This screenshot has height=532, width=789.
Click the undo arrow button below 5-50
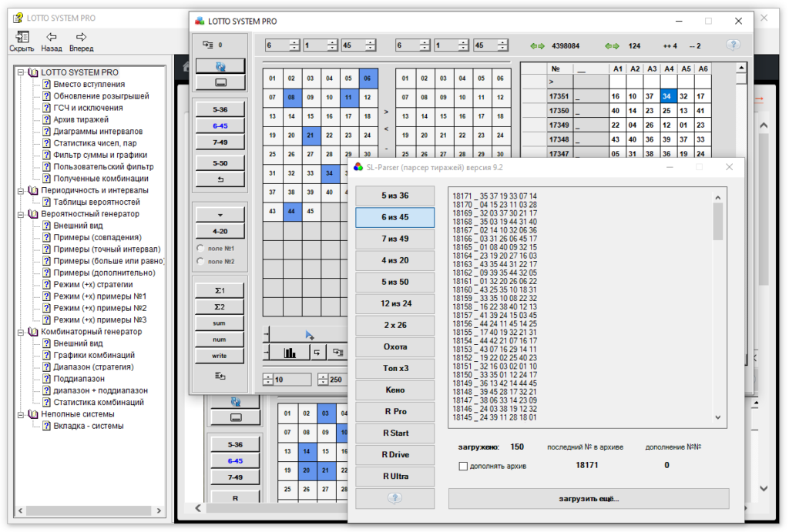220,179
